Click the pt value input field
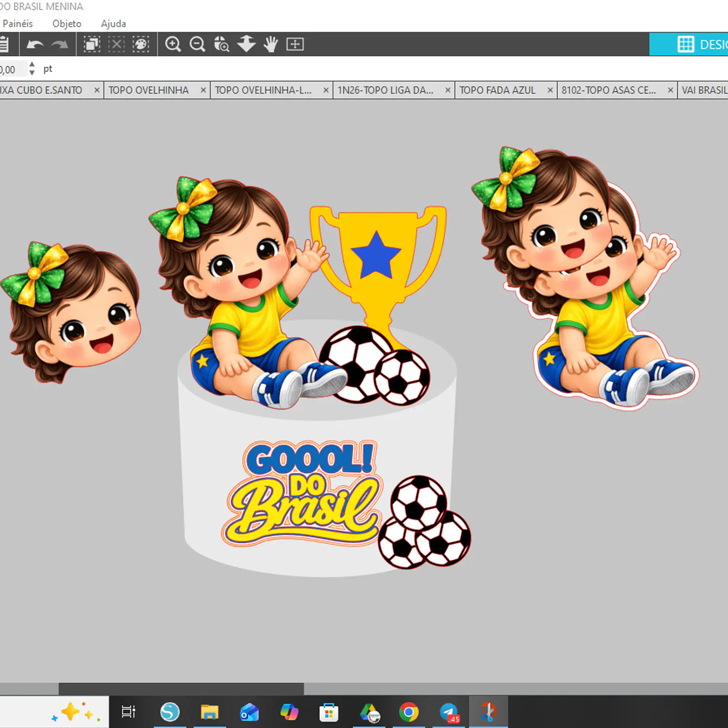This screenshot has width=728, height=728. point(13,69)
